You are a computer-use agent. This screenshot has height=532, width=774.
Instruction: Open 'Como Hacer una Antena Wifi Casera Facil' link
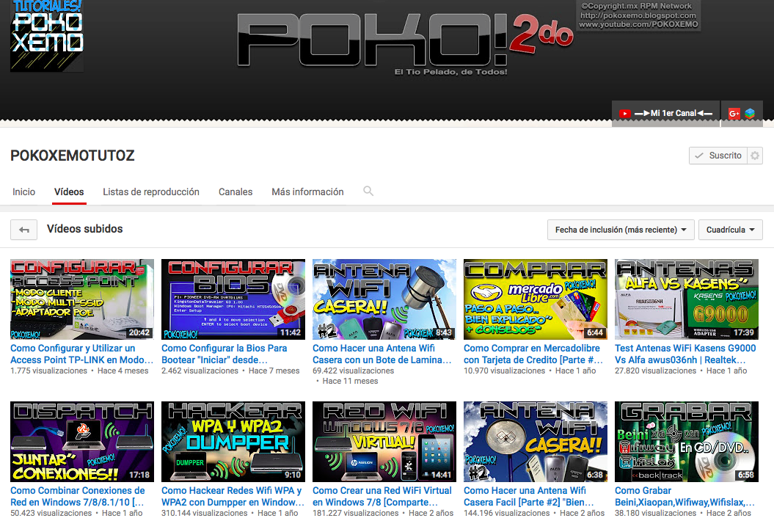pyautogui.click(x=528, y=497)
